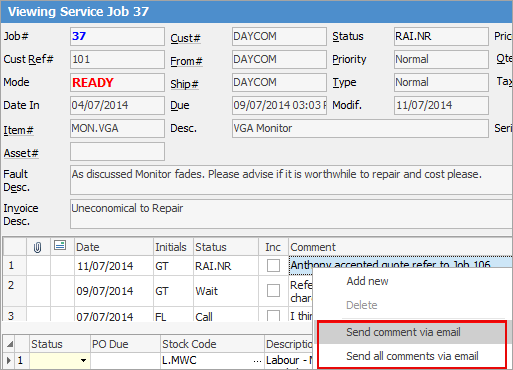
Task: Click the Desc. field VGA Monitor
Action: tap(360, 128)
